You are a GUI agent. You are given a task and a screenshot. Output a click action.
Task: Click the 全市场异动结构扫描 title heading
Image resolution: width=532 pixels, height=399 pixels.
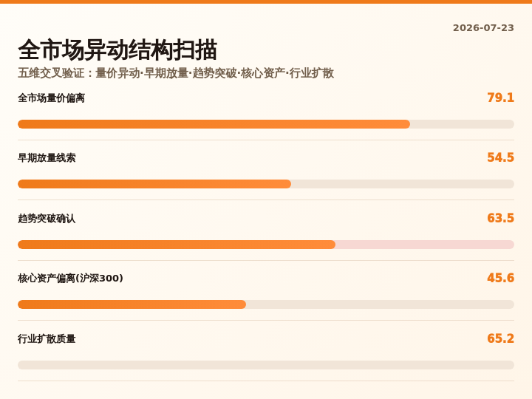117,50
